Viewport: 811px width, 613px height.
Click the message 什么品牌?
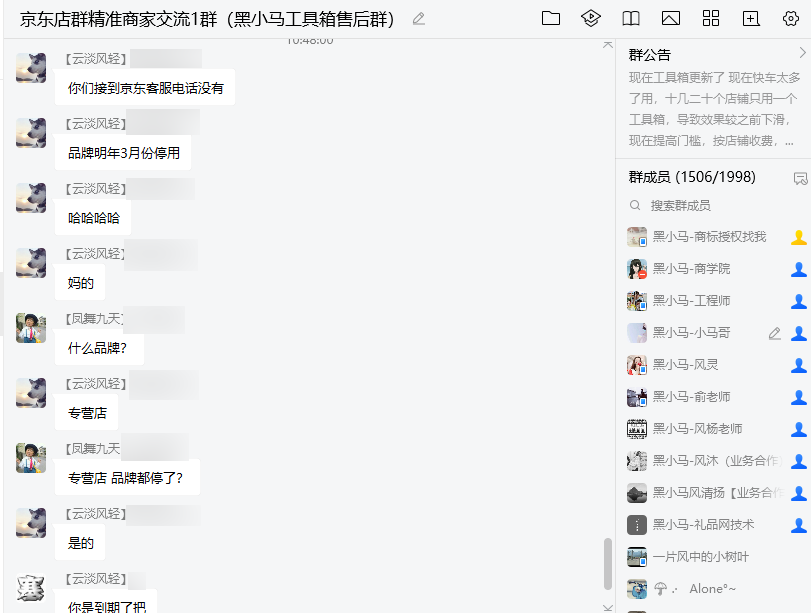click(99, 348)
